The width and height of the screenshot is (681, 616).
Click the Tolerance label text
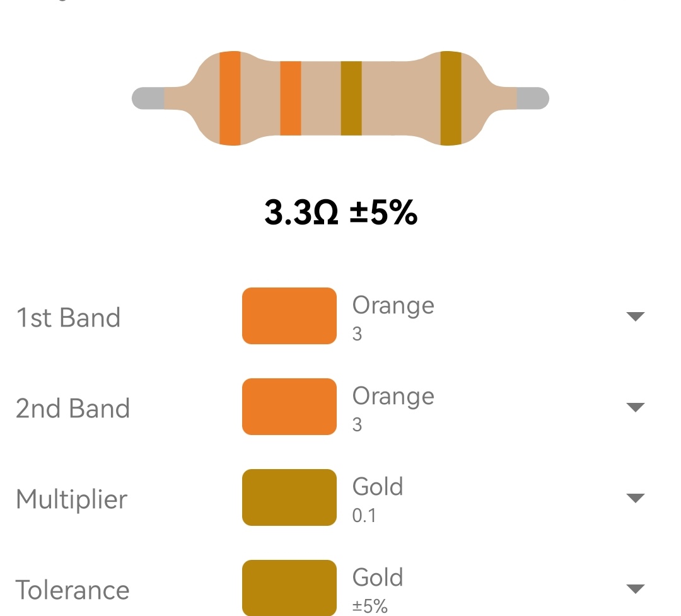click(73, 590)
